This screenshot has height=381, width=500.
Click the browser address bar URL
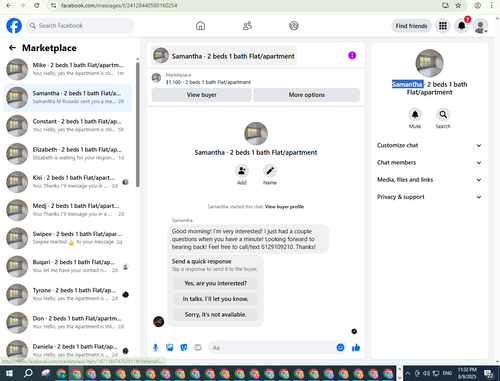119,5
